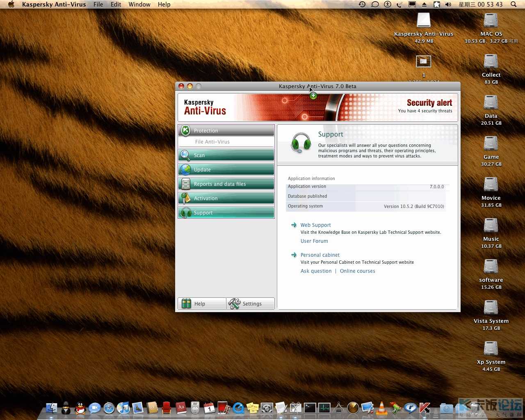Select File Anti-Virus under Protection
This screenshot has height=420, width=525.
[212, 142]
